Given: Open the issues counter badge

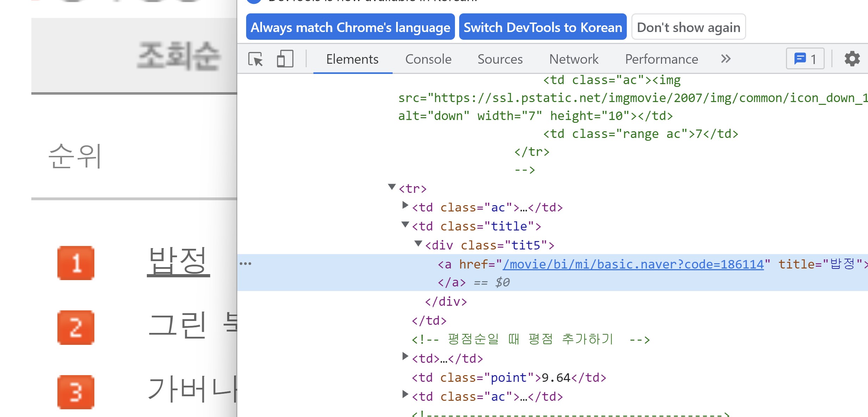Looking at the screenshot, I should point(805,59).
